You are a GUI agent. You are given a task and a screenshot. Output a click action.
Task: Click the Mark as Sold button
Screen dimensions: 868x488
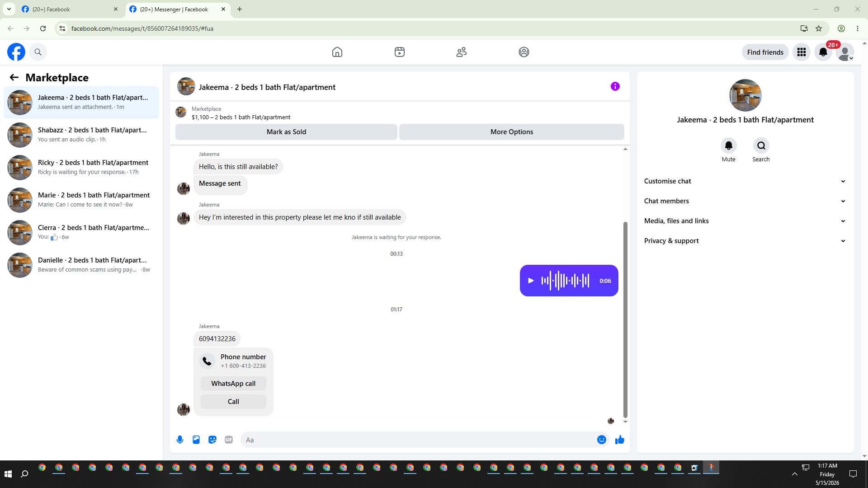pos(286,132)
